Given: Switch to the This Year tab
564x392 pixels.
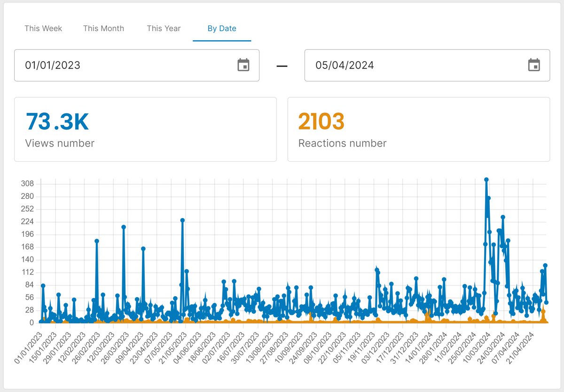Looking at the screenshot, I should 164,28.
